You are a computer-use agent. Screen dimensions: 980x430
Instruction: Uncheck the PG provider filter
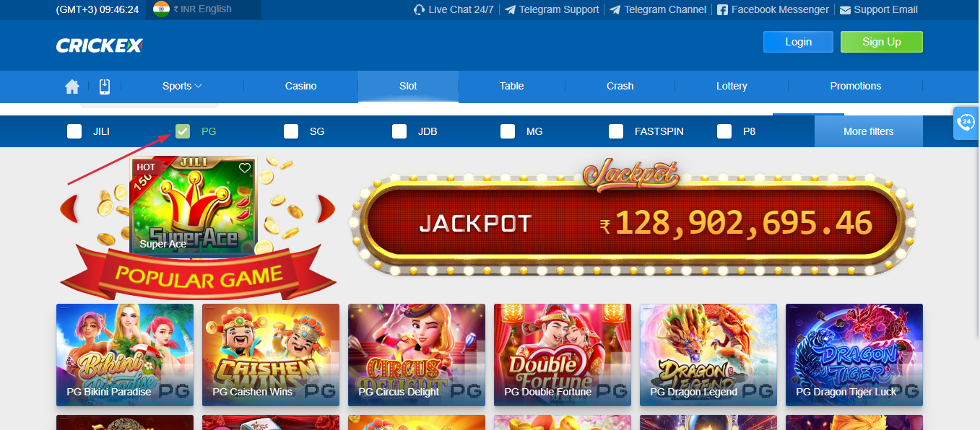pyautogui.click(x=183, y=131)
